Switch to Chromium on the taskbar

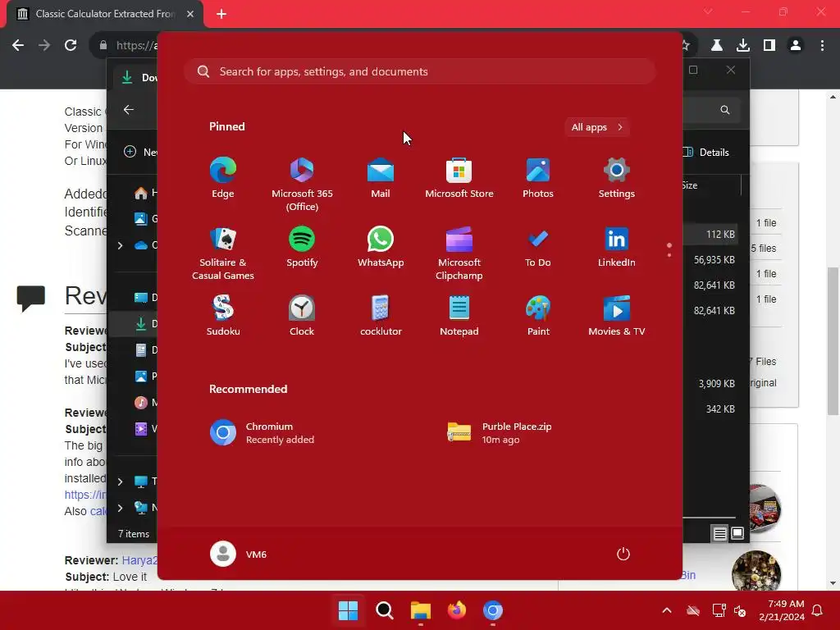(493, 610)
